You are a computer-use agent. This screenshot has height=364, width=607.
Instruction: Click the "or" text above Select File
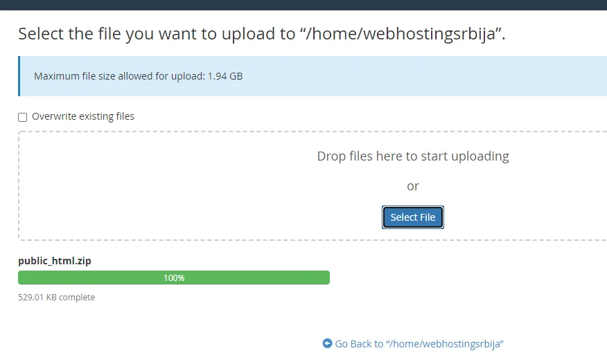(413, 186)
